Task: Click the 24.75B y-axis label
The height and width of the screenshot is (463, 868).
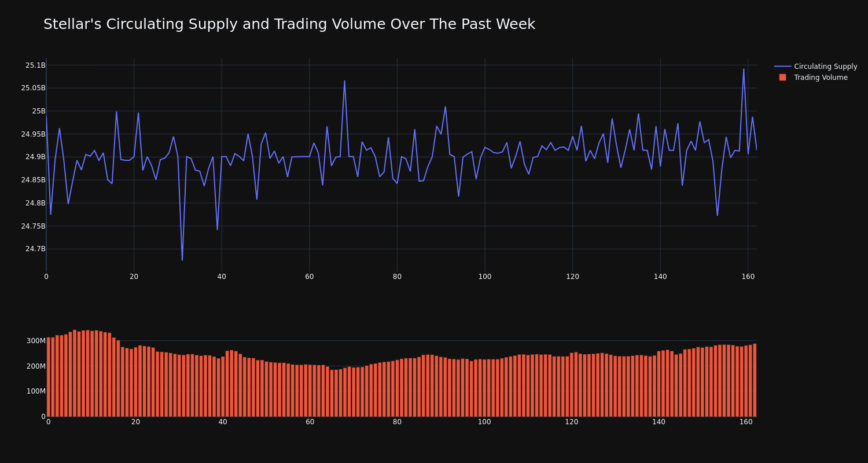Action: coord(34,226)
